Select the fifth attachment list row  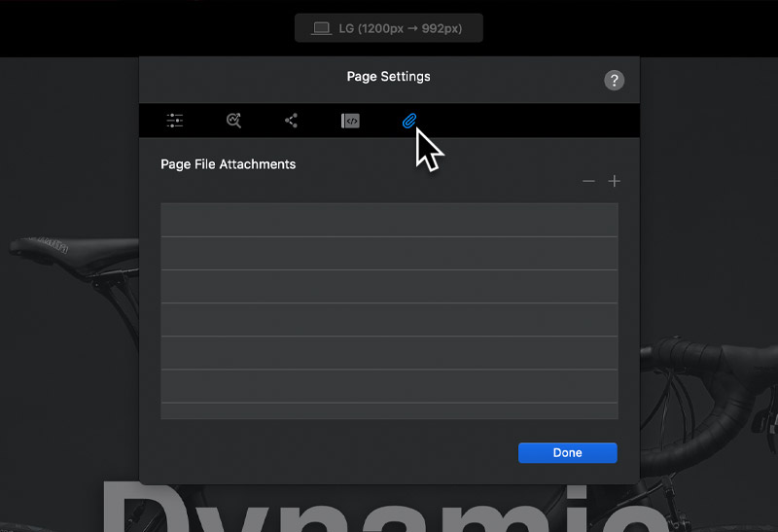coord(389,352)
